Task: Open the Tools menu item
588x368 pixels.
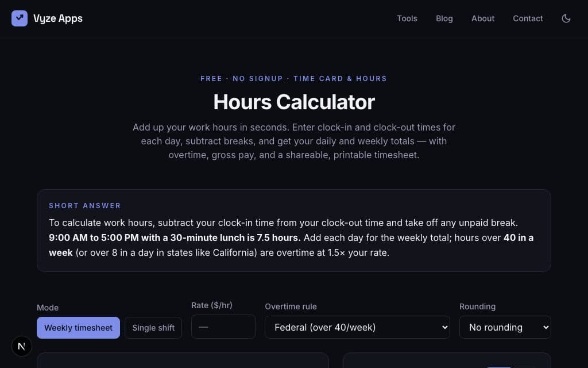Action: point(407,18)
